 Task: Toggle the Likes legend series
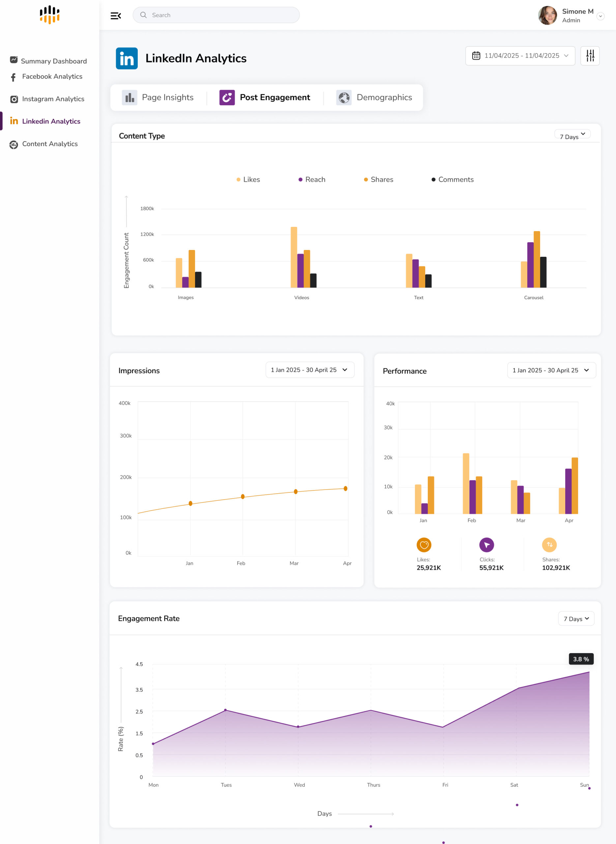(x=248, y=179)
